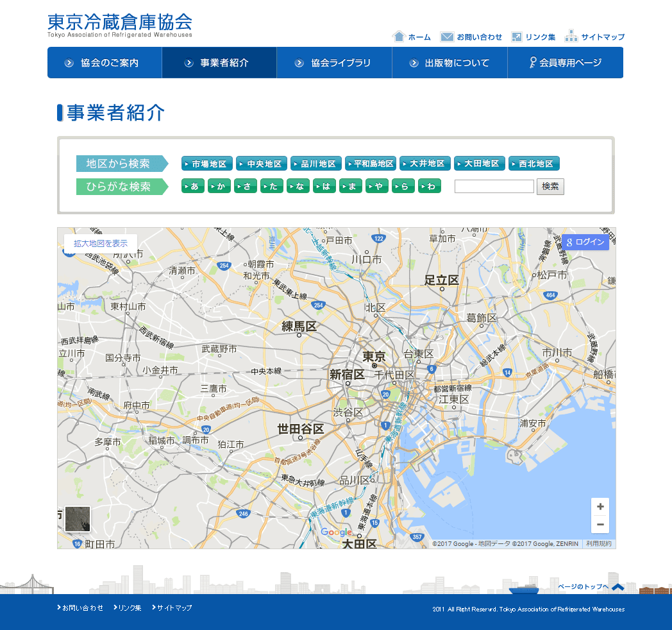Zoom in using the map plus icon
The width and height of the screenshot is (672, 630).
point(600,507)
